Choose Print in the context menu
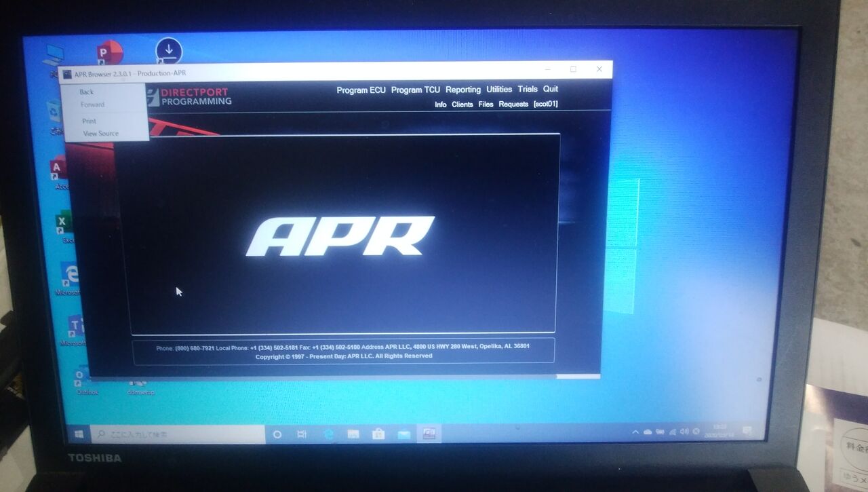This screenshot has width=868, height=492. [90, 121]
